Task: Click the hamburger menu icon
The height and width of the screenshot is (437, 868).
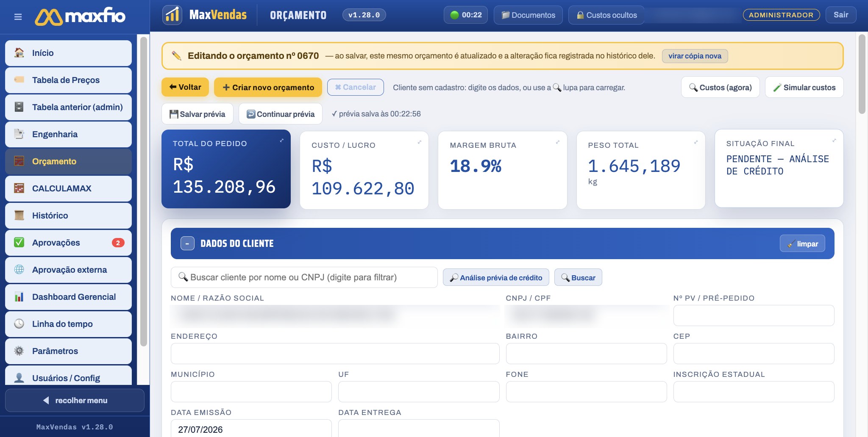Action: coord(18,17)
